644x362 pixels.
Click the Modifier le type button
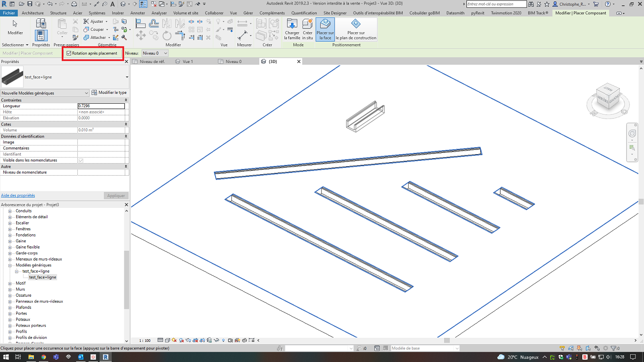(x=109, y=93)
